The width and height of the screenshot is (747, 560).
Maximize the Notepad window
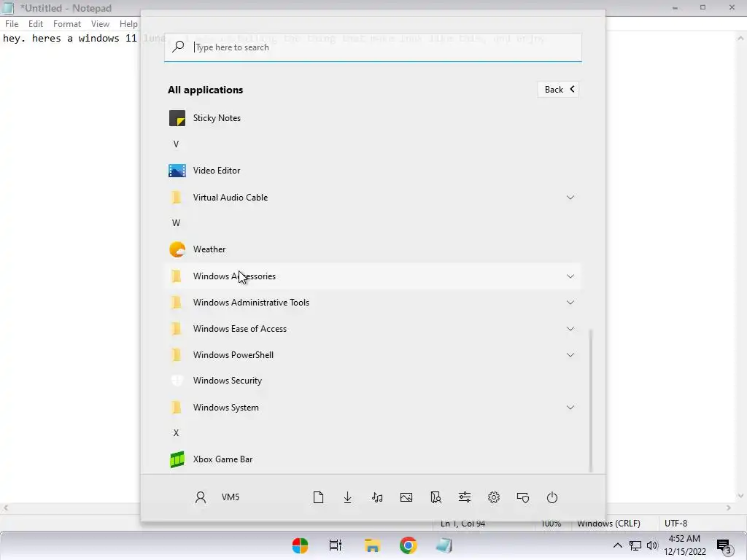(703, 7)
